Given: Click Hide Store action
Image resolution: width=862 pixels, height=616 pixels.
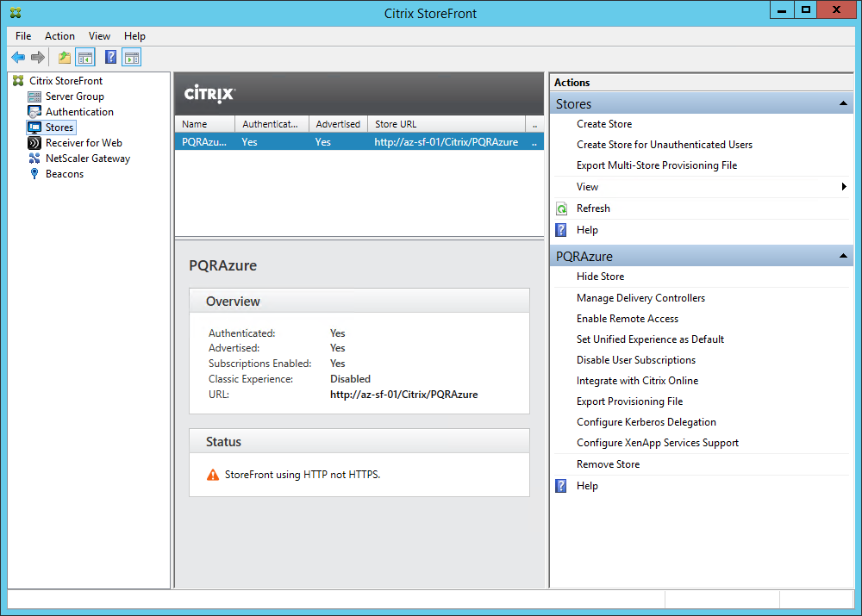Looking at the screenshot, I should coord(600,277).
